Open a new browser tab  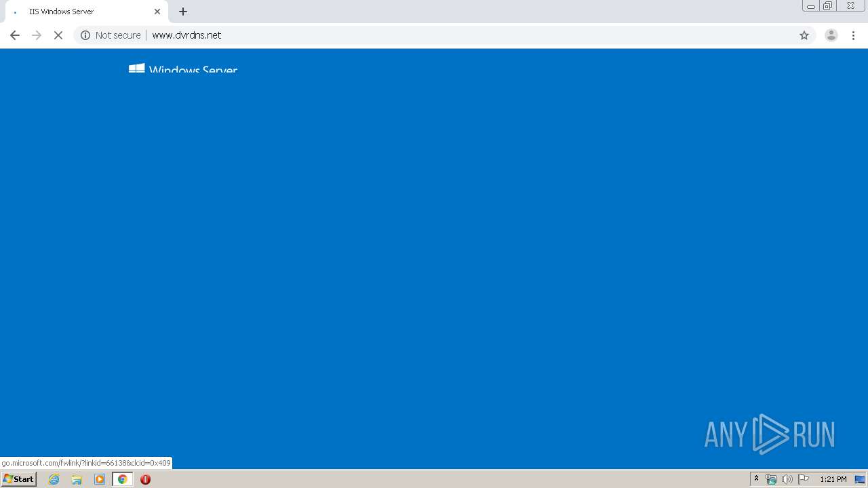pos(183,12)
